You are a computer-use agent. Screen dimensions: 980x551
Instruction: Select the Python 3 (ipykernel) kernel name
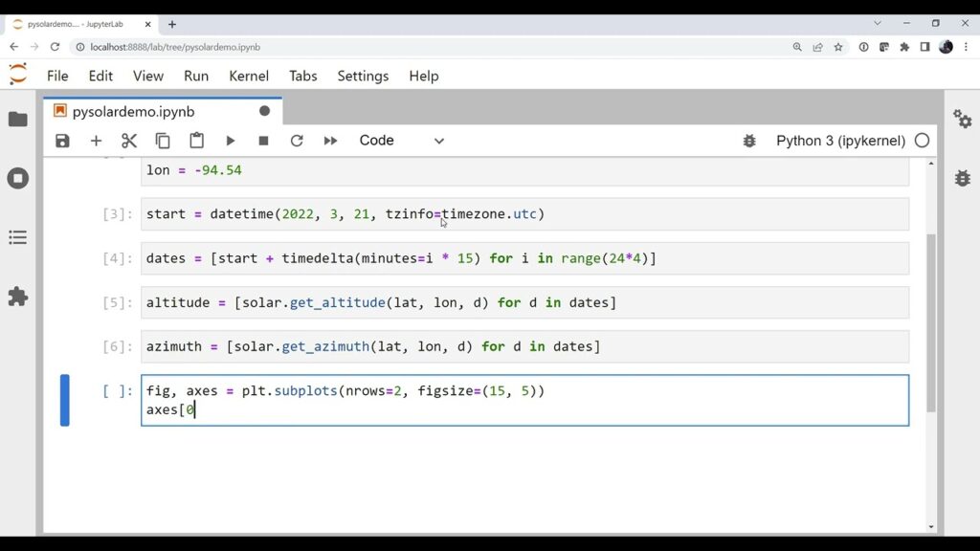[840, 140]
